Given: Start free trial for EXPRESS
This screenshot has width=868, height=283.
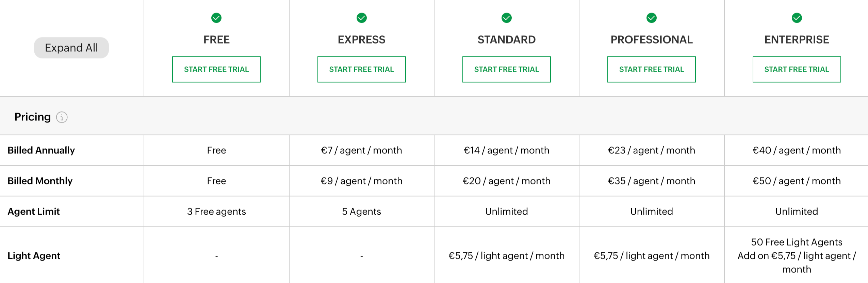Looking at the screenshot, I should click(x=362, y=69).
